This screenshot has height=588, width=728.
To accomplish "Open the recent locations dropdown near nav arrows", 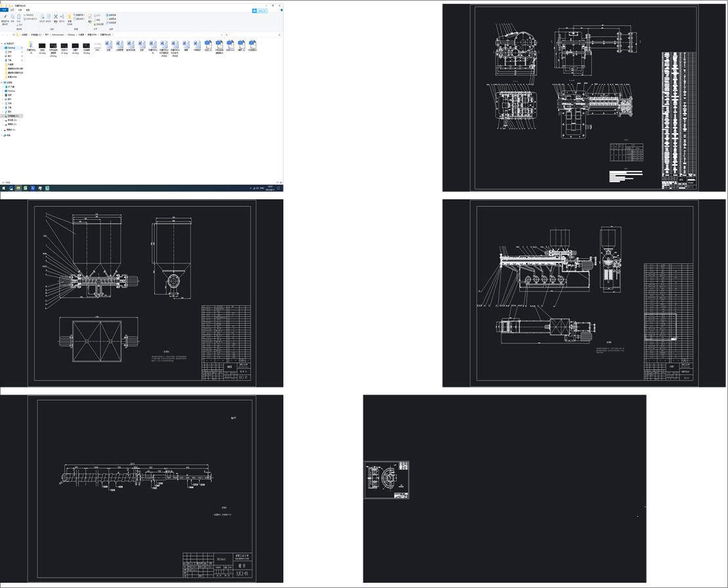I will pos(10,35).
